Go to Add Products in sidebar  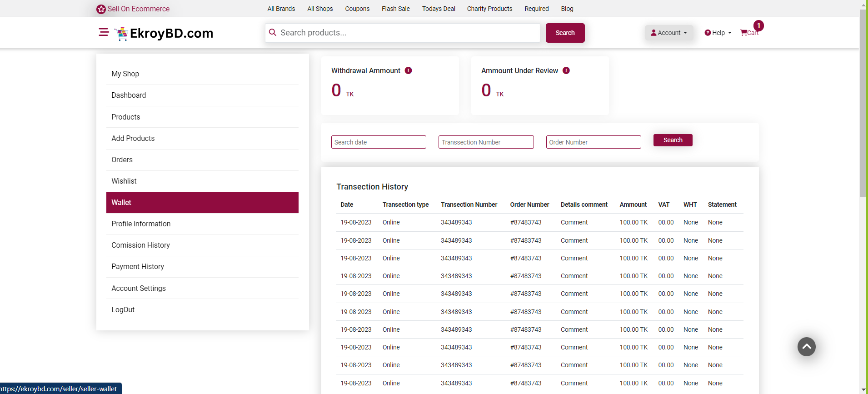click(x=133, y=138)
